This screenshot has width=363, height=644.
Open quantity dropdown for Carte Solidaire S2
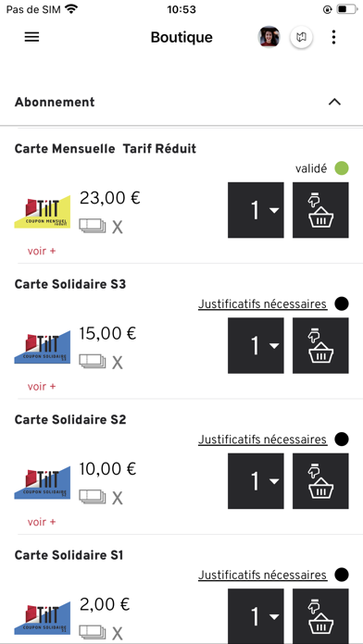click(256, 481)
